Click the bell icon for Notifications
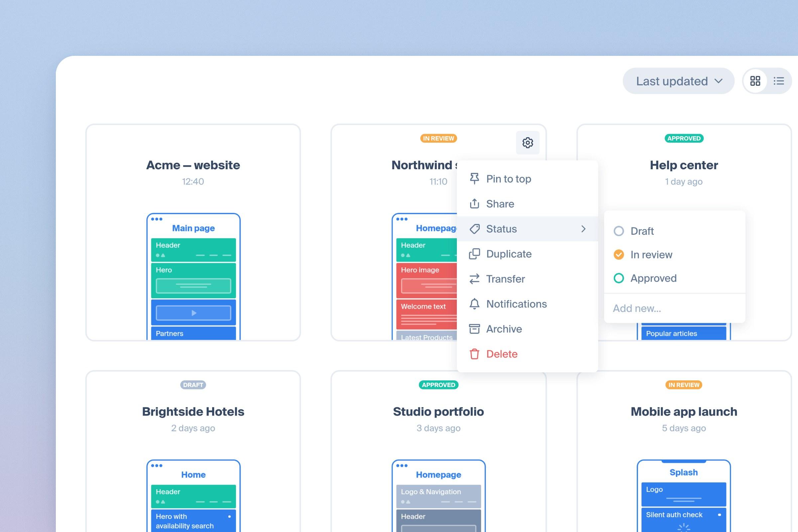Viewport: 798px width, 532px height. (474, 304)
